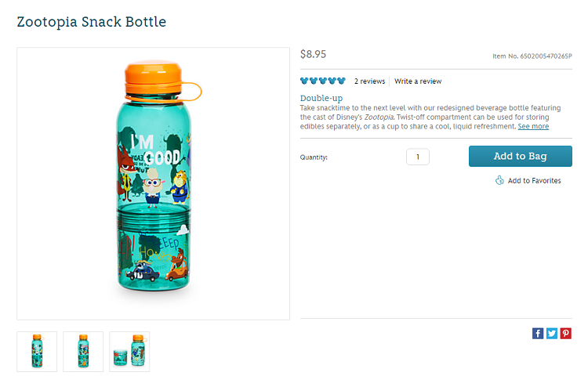Show thumbnail with detached snack compartment
588x383 pixels.
pos(129,351)
